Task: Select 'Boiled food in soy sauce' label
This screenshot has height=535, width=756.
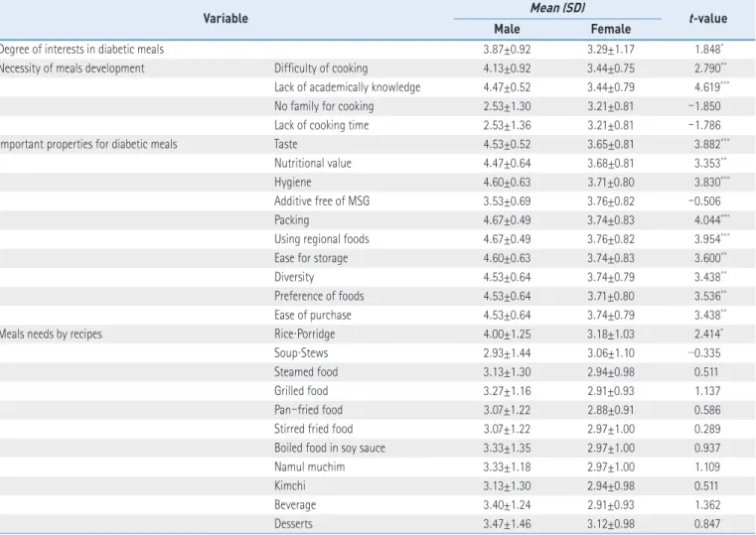Action: point(330,448)
